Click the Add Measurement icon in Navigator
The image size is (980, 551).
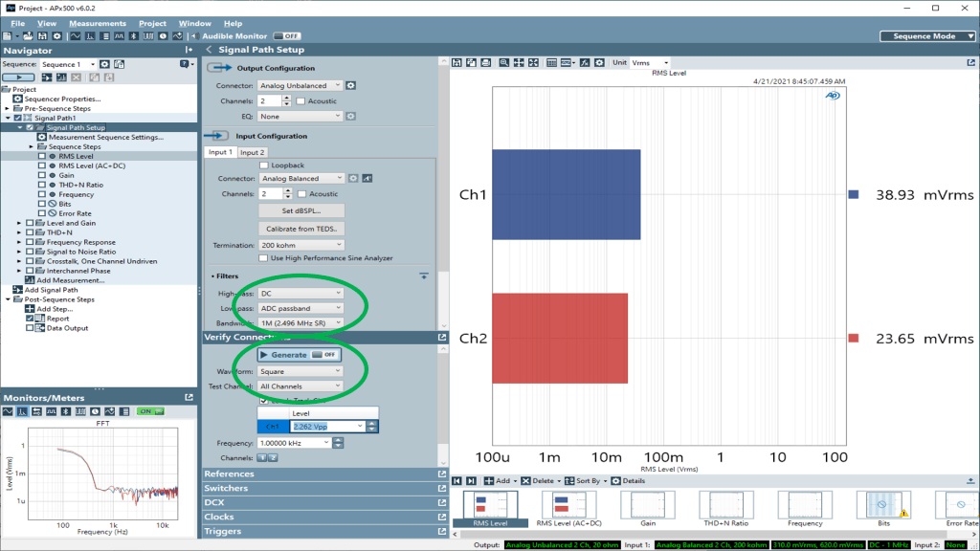29,280
